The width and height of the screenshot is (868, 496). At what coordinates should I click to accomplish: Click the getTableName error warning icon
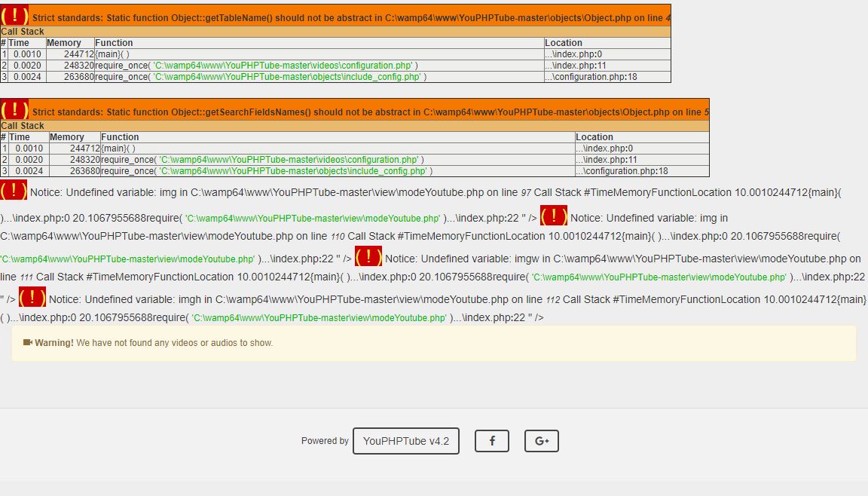coord(14,16)
